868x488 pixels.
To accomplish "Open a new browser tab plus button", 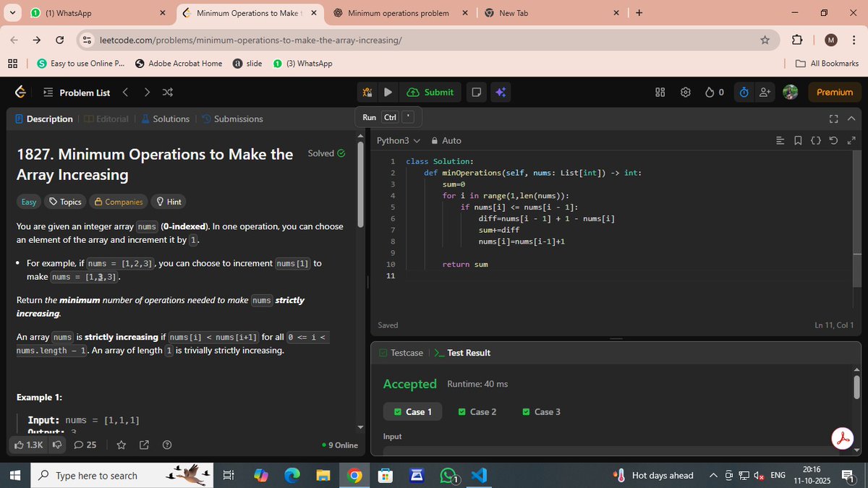I will coord(639,13).
